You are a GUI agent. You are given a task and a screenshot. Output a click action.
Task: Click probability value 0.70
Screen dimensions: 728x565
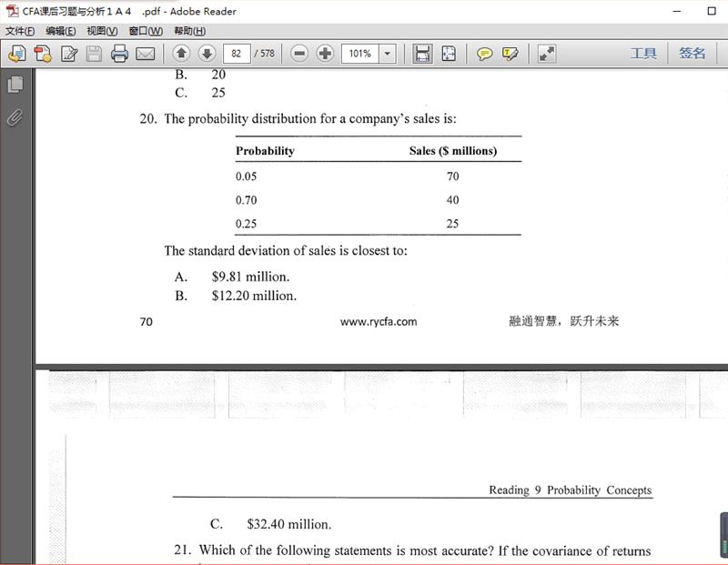pyautogui.click(x=246, y=200)
